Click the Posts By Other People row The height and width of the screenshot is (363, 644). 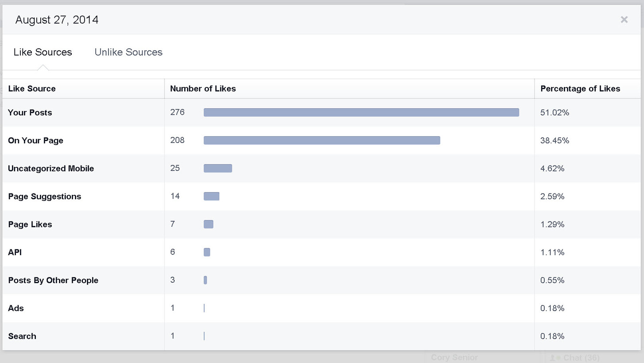(x=53, y=280)
